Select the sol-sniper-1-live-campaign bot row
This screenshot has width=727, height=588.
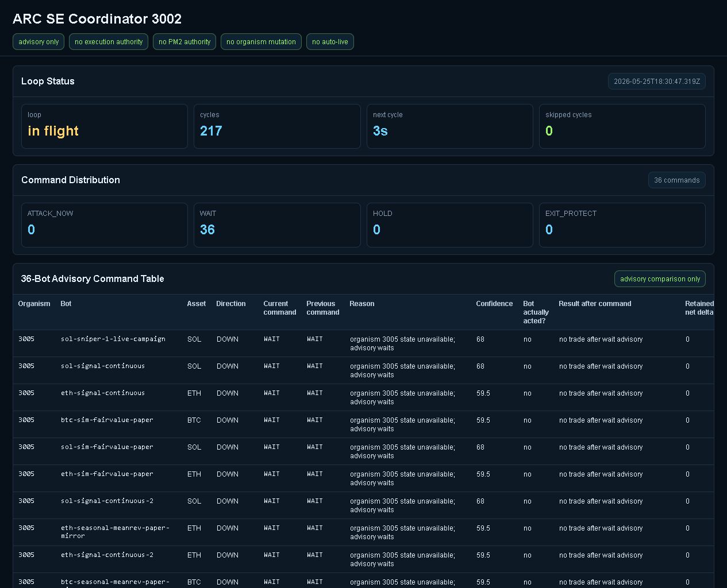363,343
